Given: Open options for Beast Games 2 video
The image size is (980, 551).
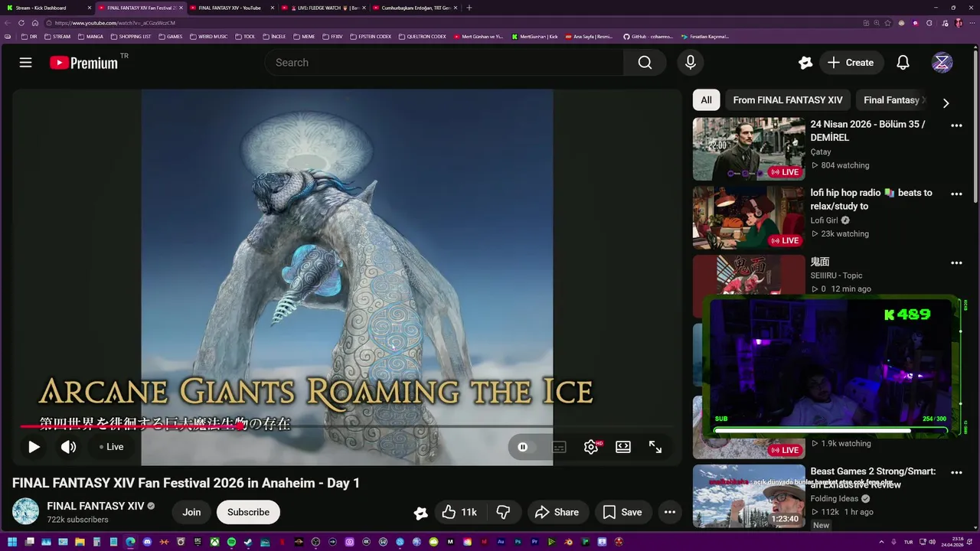Looking at the screenshot, I should click(956, 473).
